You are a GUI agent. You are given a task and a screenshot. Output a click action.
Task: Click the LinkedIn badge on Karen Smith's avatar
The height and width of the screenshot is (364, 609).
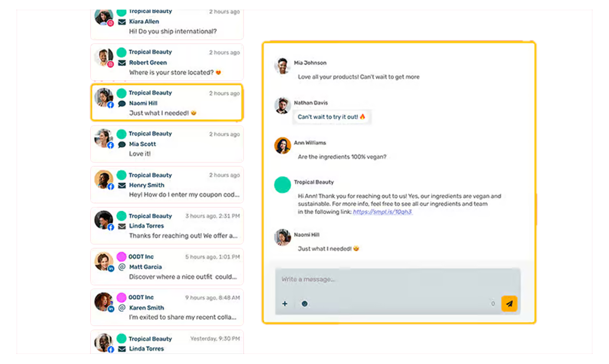(x=111, y=309)
